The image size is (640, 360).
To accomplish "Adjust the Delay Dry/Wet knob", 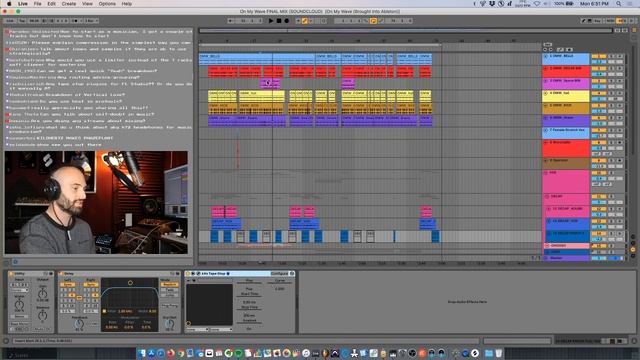I will 169,323.
